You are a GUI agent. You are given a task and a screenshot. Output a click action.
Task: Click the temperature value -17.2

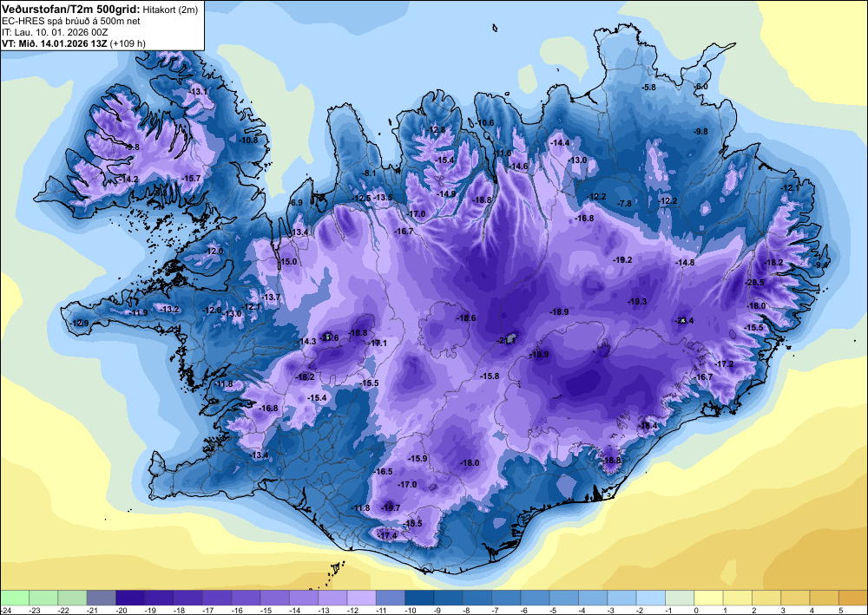[724, 364]
